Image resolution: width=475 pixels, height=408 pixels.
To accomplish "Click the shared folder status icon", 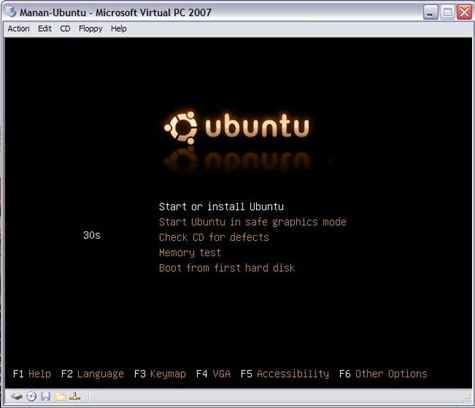I will (60, 396).
